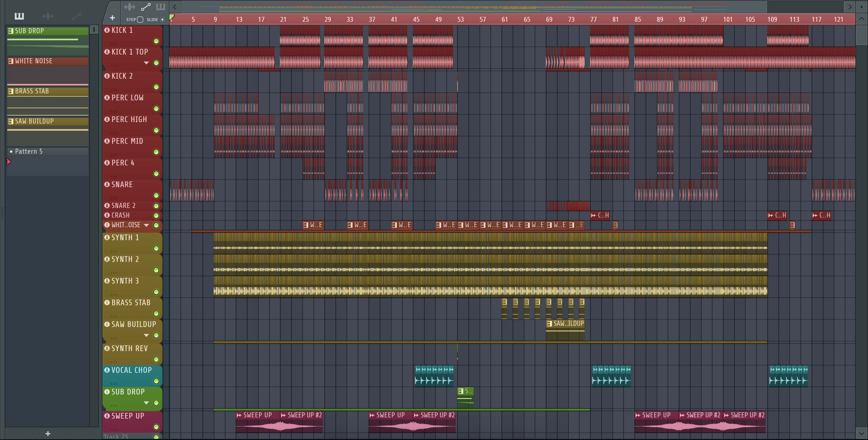Click the KICK 1 track type icon
This screenshot has width=868, height=440.
coord(107,30)
